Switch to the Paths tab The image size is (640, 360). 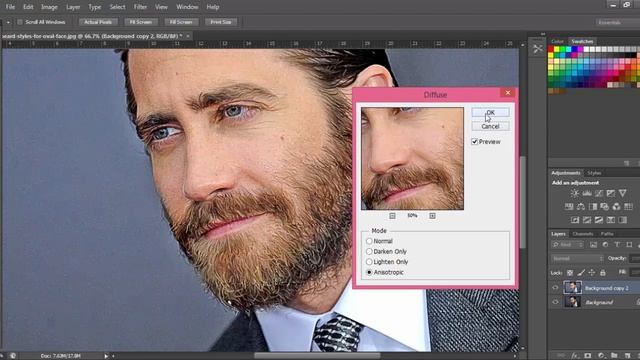[607, 234]
